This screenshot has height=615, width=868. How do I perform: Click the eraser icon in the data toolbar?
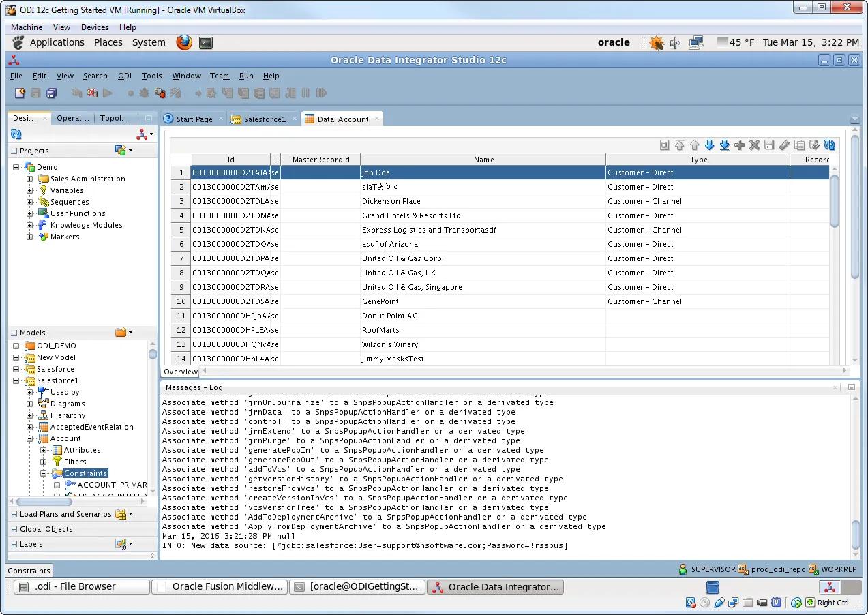click(x=785, y=145)
